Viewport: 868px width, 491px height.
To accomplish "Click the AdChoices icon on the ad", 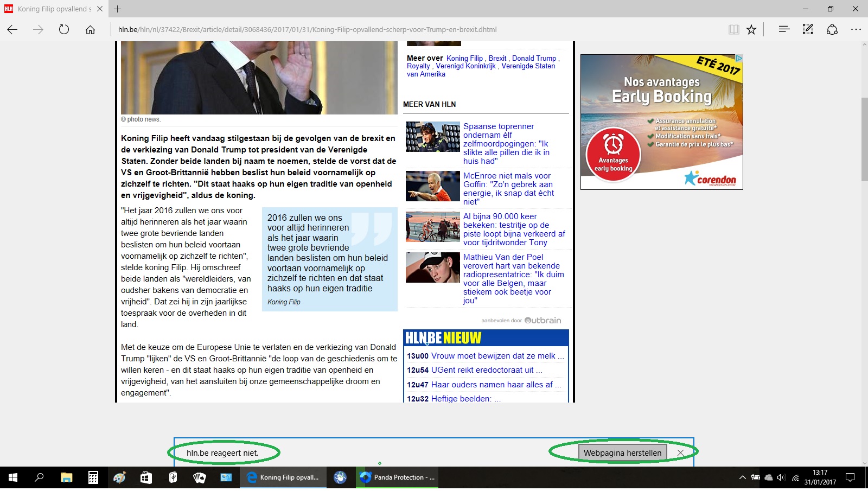I will click(739, 58).
